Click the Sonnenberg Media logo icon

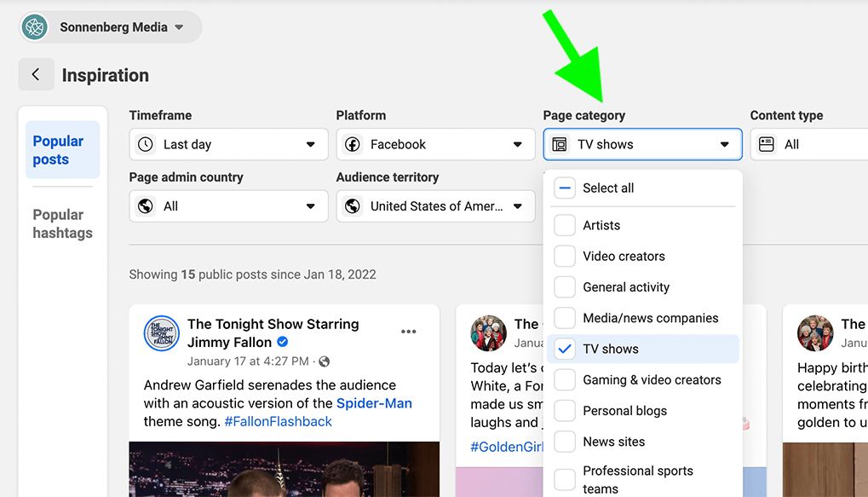[x=34, y=26]
